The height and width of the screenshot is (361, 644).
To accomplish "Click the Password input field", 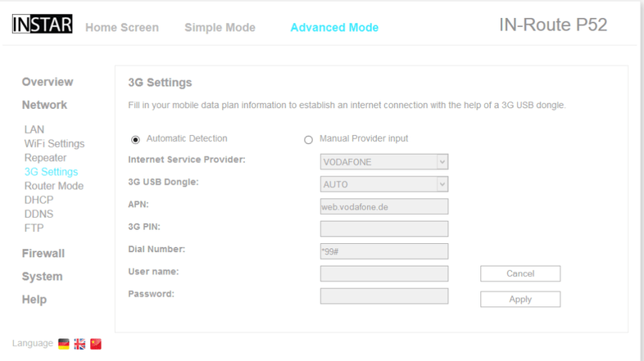I will [383, 296].
